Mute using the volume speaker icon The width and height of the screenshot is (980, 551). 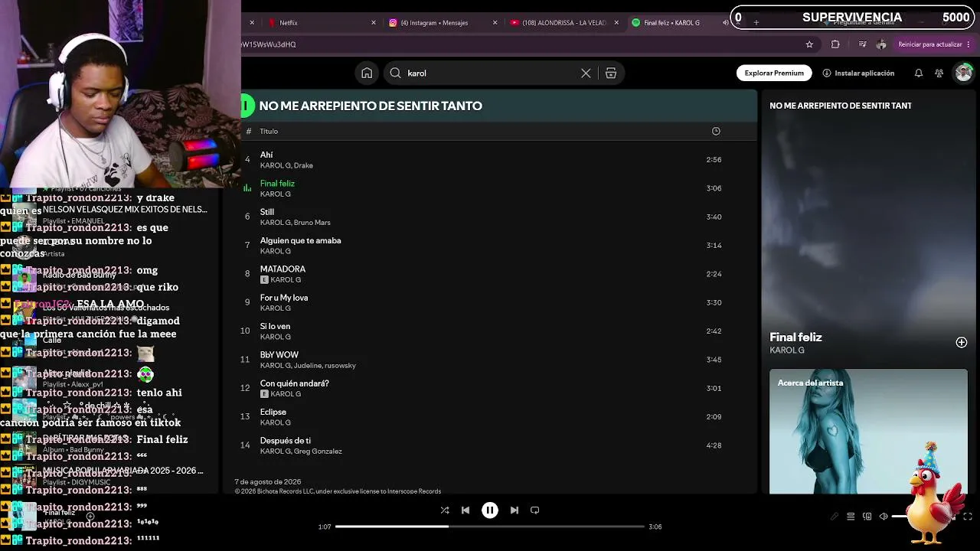coord(884,517)
